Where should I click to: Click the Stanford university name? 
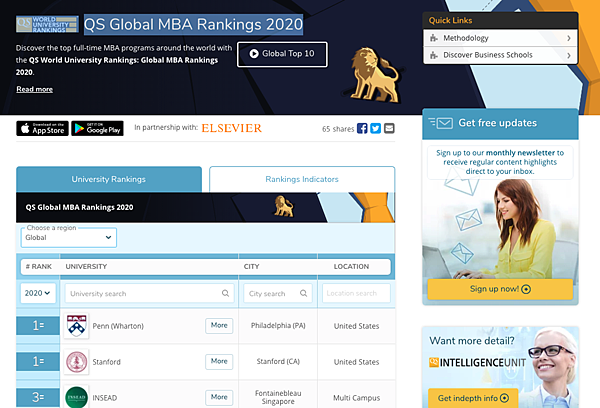click(106, 362)
